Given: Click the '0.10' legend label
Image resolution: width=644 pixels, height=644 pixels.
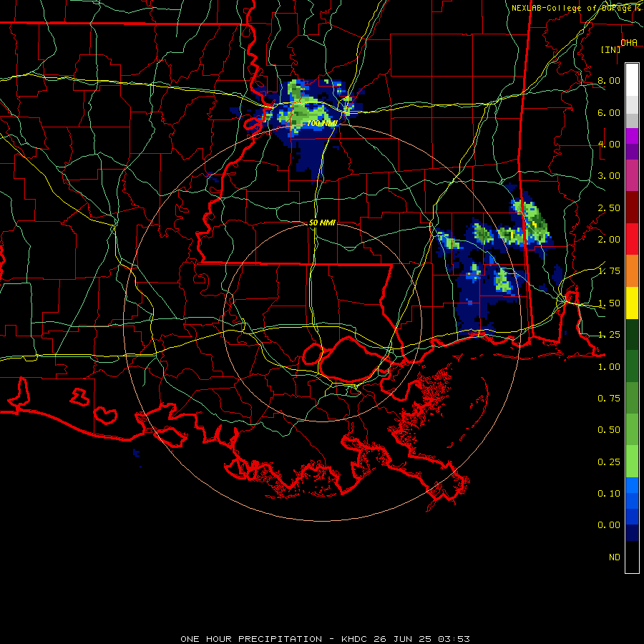Looking at the screenshot, I should pyautogui.click(x=609, y=494).
